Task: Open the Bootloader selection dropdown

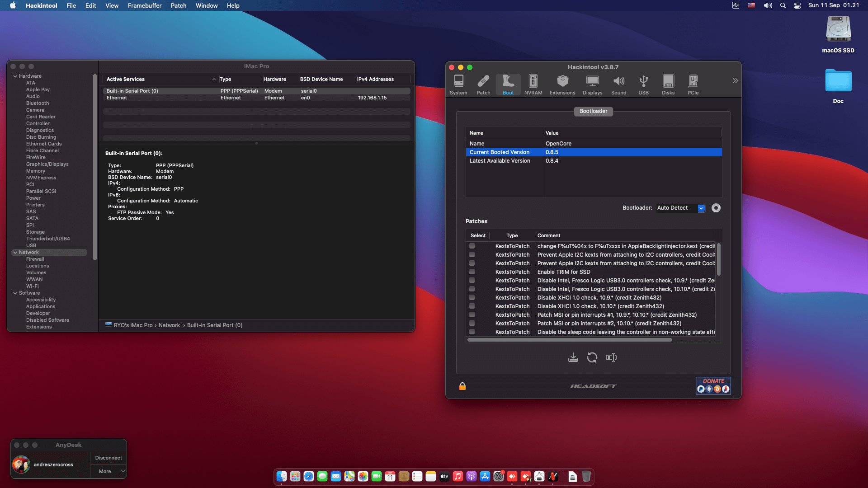Action: (701, 208)
